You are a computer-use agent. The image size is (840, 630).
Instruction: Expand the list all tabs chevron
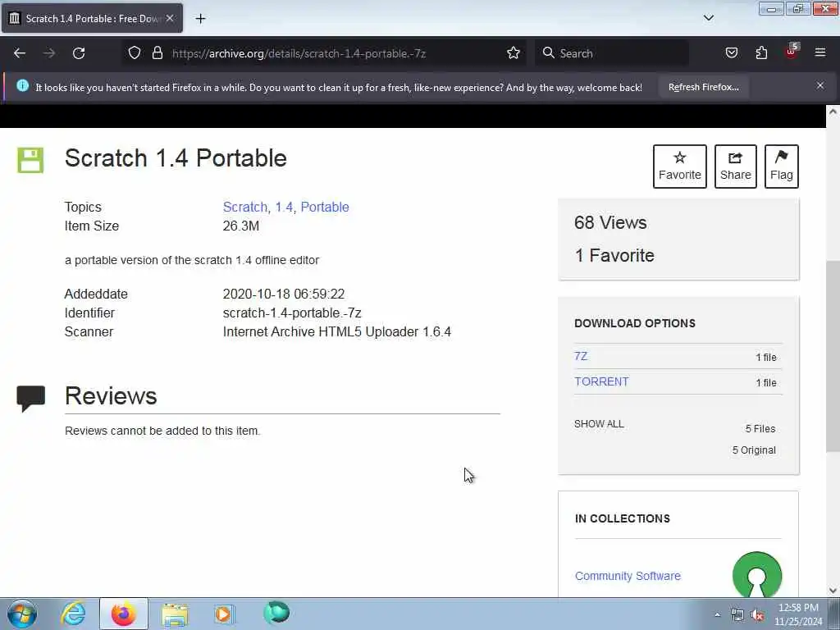click(708, 18)
